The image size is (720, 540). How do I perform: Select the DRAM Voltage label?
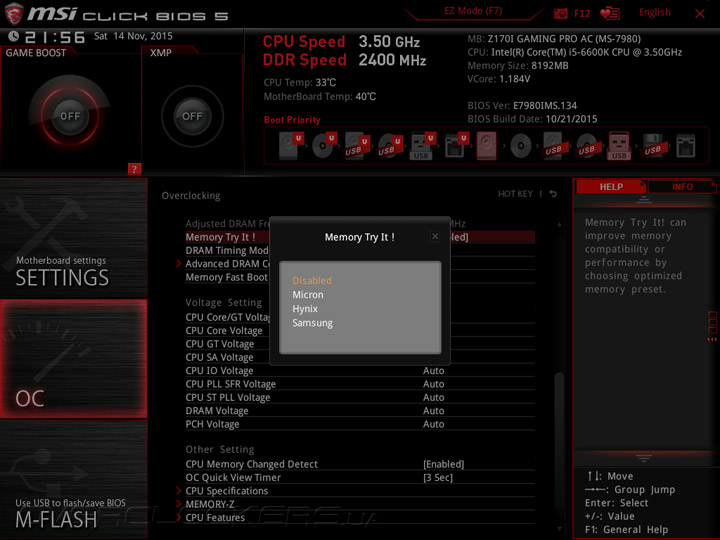click(217, 411)
